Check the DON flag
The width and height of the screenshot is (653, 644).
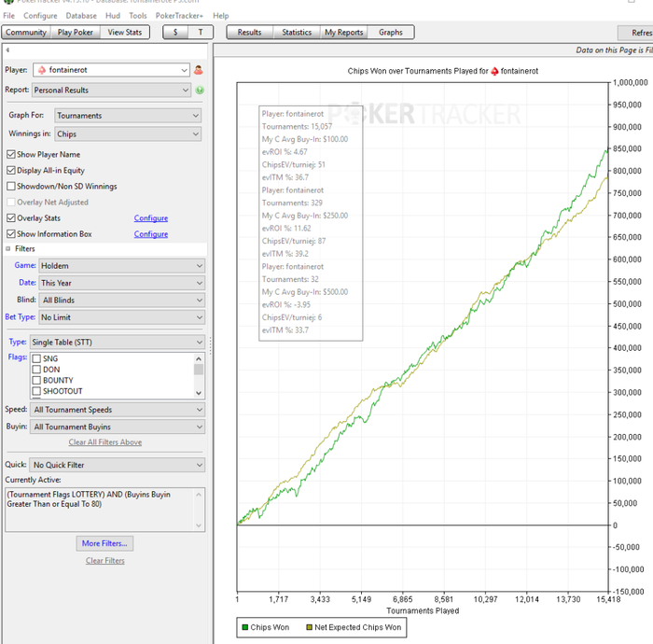coord(36,370)
